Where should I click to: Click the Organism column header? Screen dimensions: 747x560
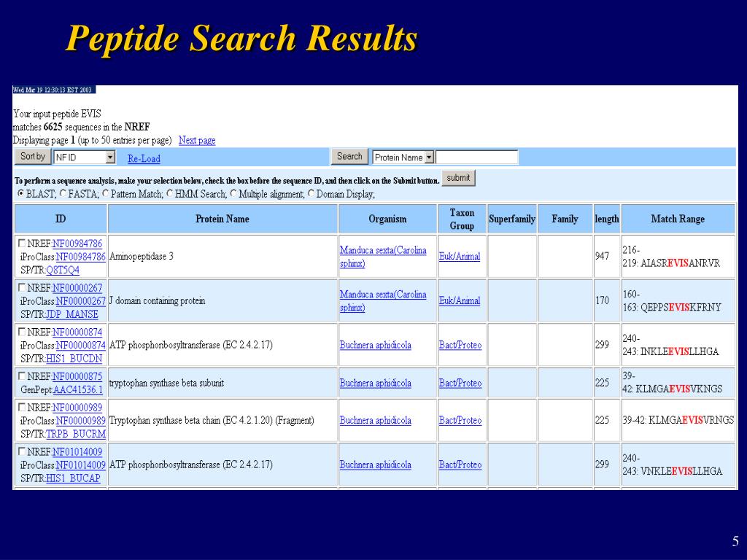388,219
